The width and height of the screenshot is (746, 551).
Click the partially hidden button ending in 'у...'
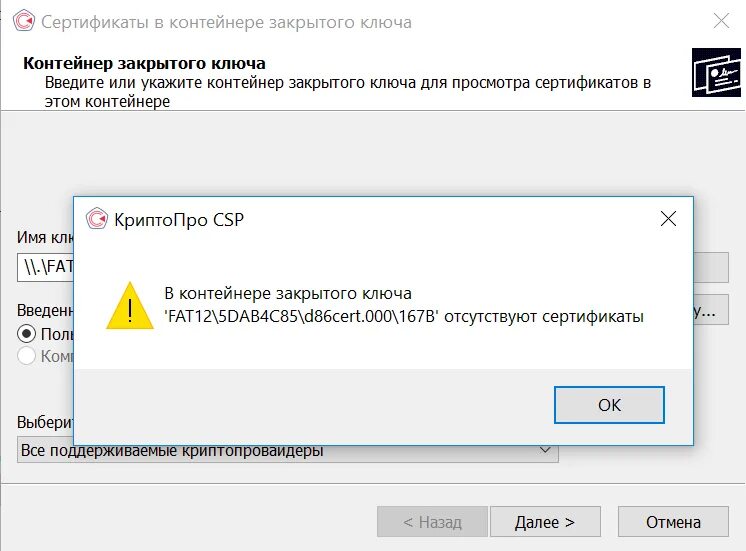click(711, 310)
